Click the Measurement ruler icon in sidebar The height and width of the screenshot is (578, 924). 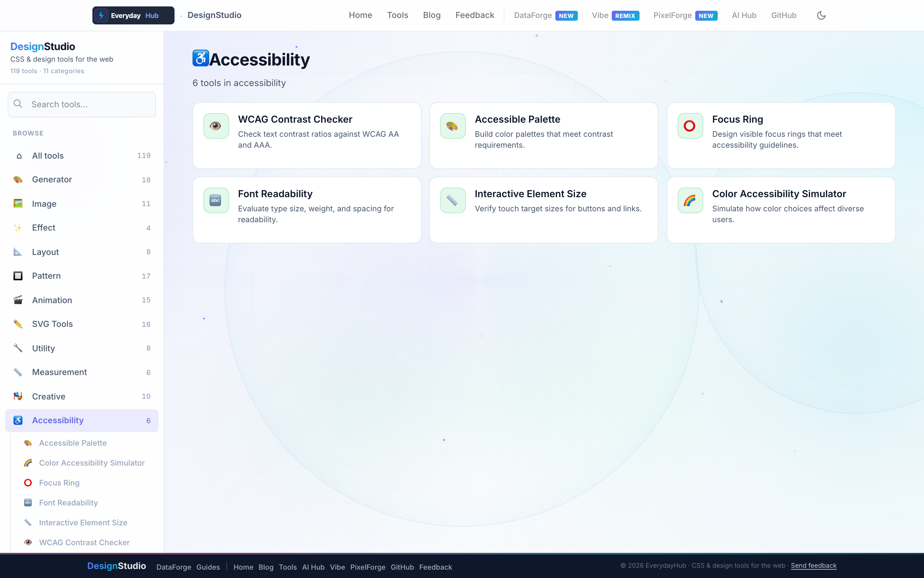pos(18,372)
